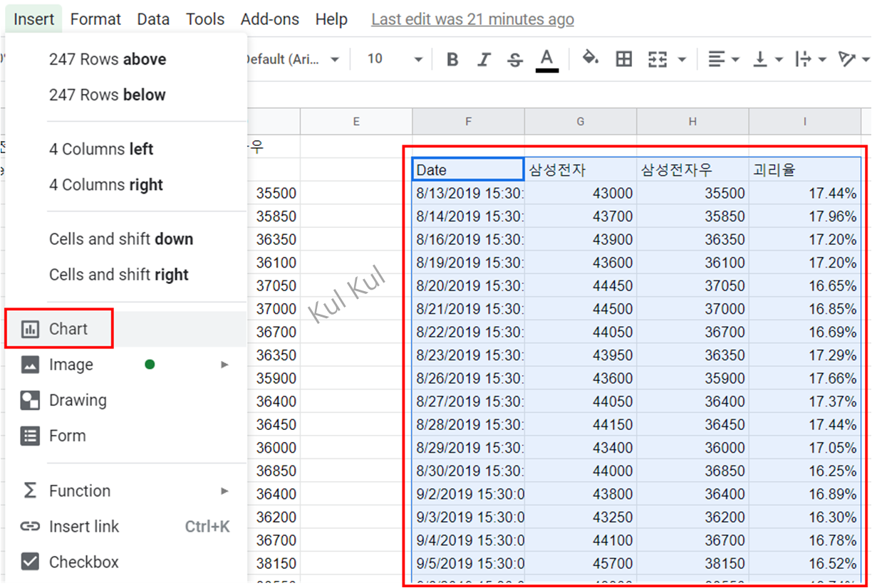This screenshot has width=872, height=588.
Task: Insert 4 Columns right
Action: [125, 184]
